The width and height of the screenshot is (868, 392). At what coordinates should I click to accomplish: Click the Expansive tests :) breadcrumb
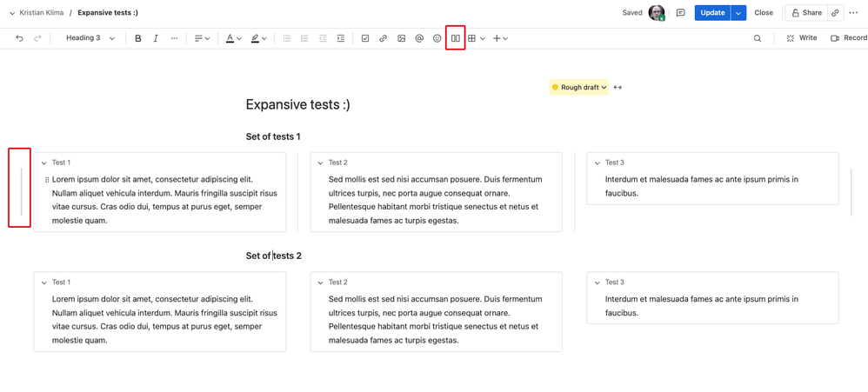coord(108,12)
